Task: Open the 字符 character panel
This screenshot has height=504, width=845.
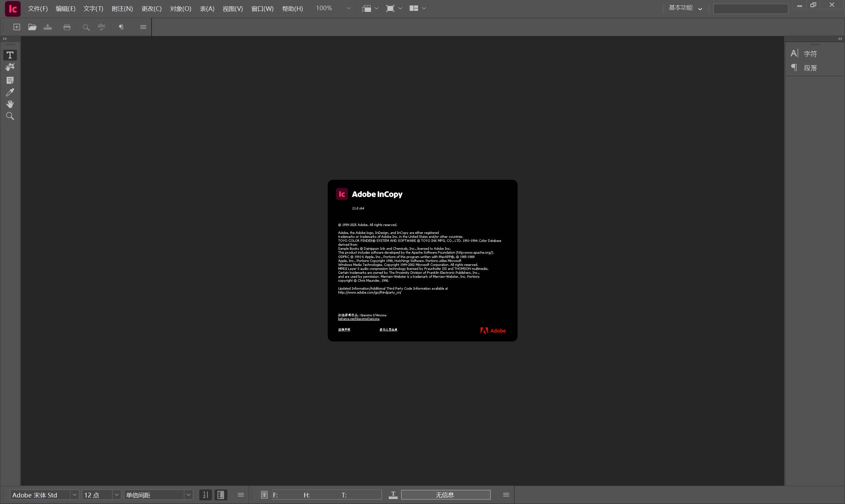Action: pos(810,54)
